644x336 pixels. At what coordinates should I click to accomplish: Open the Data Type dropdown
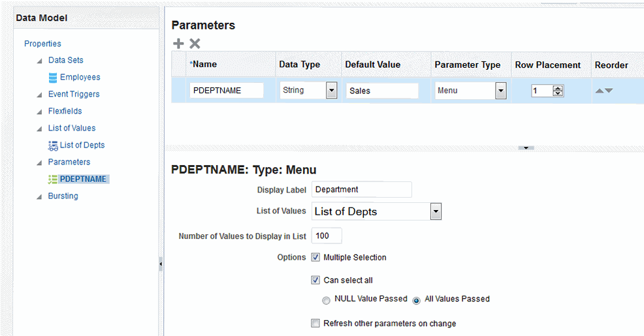point(331,91)
